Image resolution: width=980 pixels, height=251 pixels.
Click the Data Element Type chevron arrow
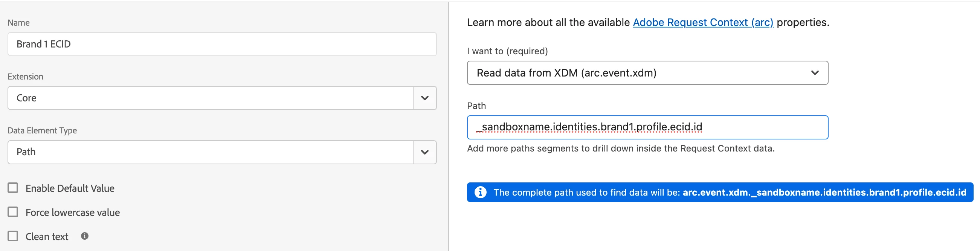(424, 152)
